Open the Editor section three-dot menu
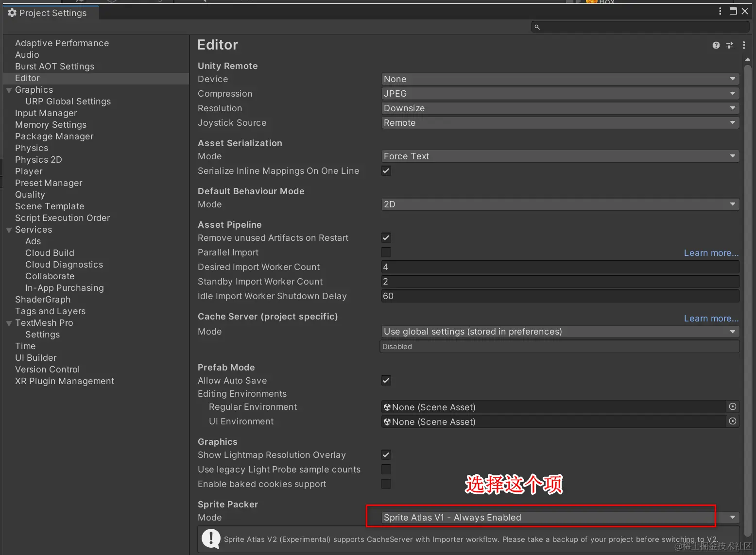 click(x=744, y=45)
